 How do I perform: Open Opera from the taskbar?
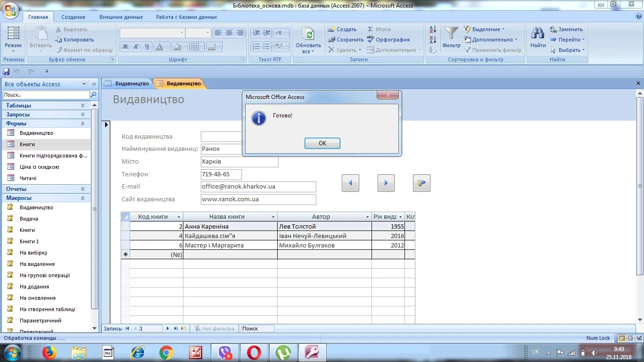click(254, 353)
